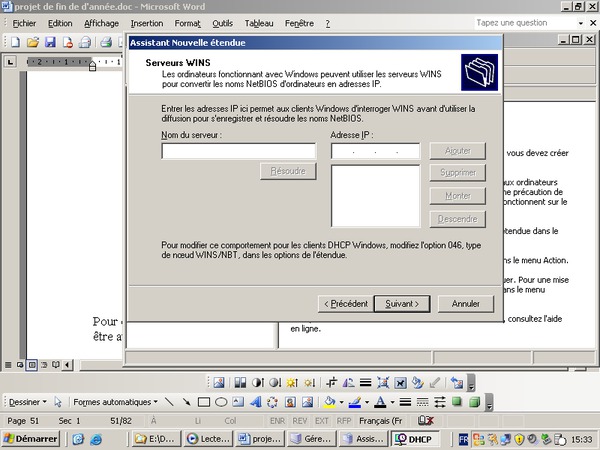This screenshot has width=600, height=450.
Task: Open the Dessiner dropdown menu
Action: [x=27, y=402]
